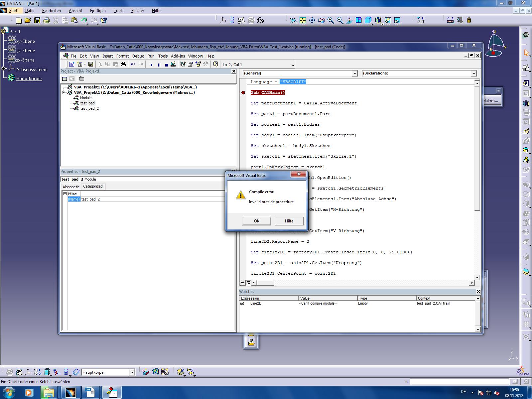Toggle Design Mode icon in VBA toolbar
Screen dimensions: 532x399
click(173, 64)
